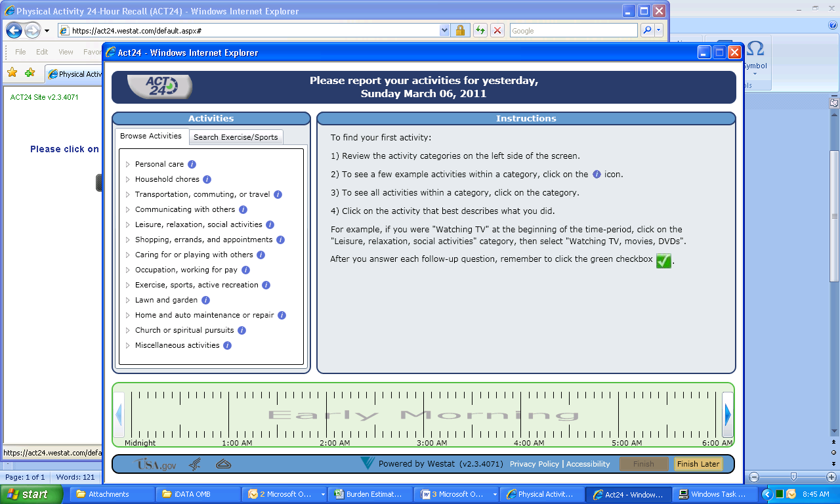
Task: Click info icon for Miscellaneous activities
Action: [x=227, y=346]
